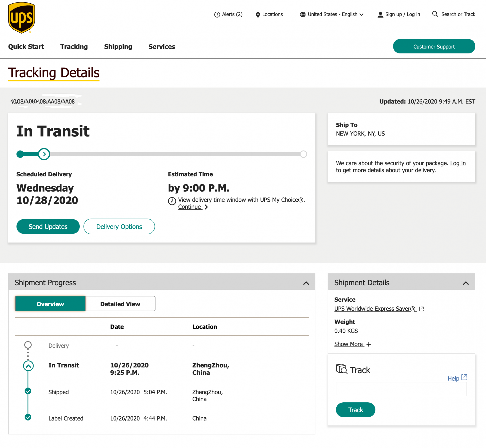Click the Label Created status label

66,418
